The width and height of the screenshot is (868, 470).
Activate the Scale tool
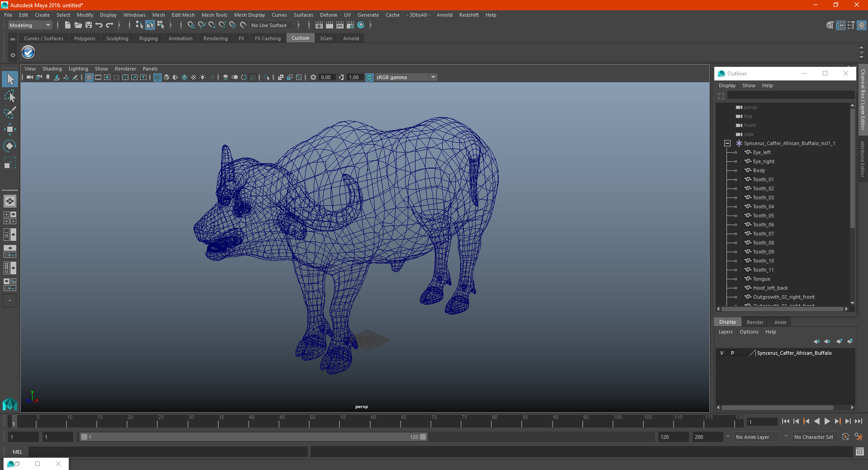pyautogui.click(x=10, y=163)
